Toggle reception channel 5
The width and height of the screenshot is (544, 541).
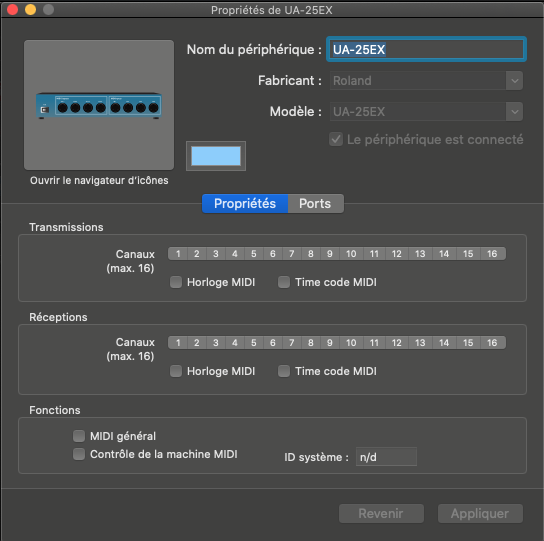pos(254,343)
